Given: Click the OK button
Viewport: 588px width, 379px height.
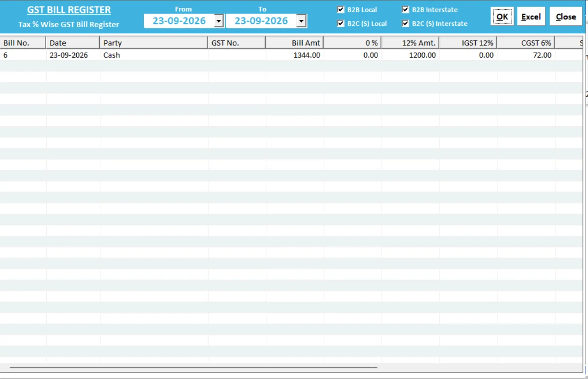Looking at the screenshot, I should coord(502,16).
